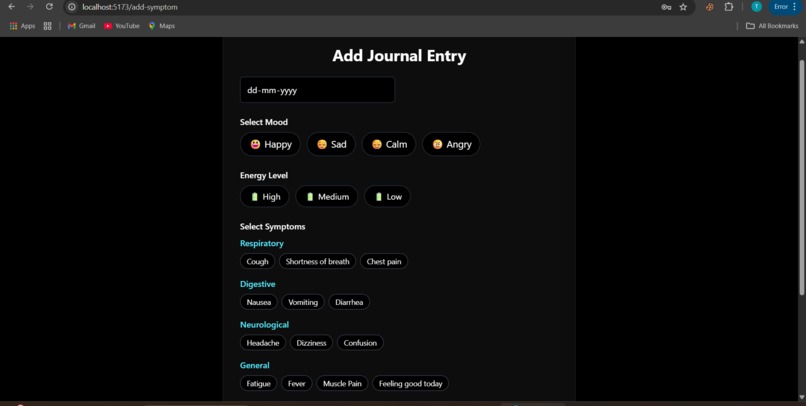Select the Muscle Pain symptom
Image resolution: width=806 pixels, height=406 pixels.
coord(342,383)
